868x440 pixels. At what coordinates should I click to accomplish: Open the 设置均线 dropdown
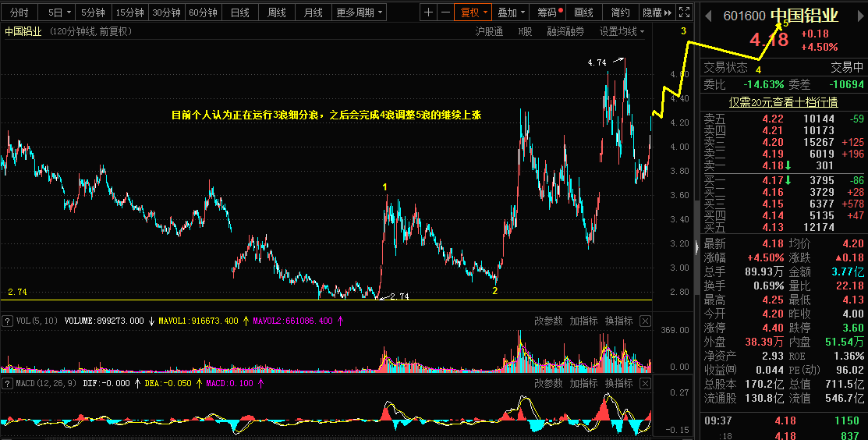[x=622, y=31]
